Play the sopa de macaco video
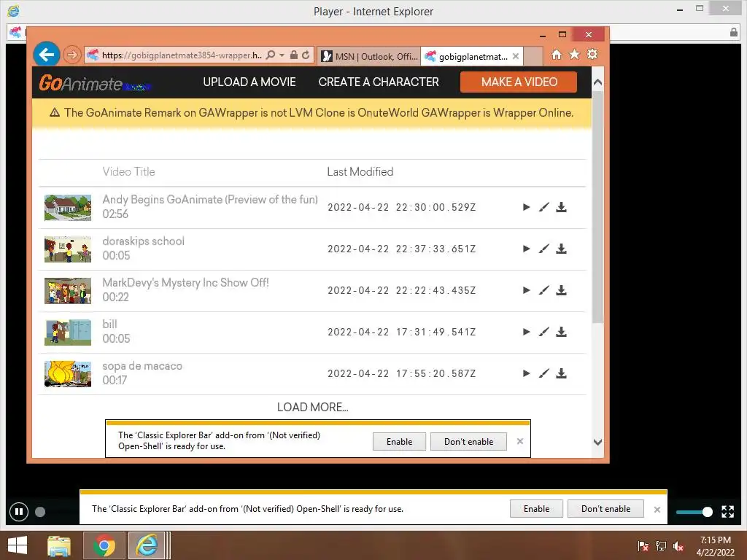The image size is (747, 560). (527, 373)
